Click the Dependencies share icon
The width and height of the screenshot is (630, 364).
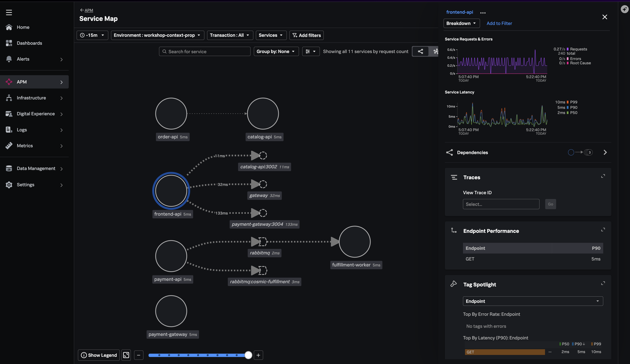(x=449, y=152)
